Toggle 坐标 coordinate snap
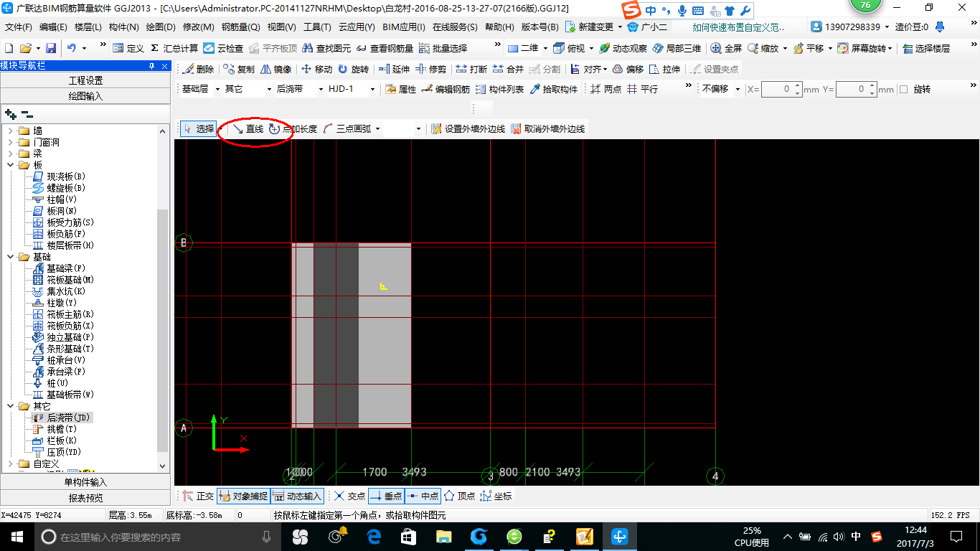This screenshot has width=980, height=551. tap(496, 496)
